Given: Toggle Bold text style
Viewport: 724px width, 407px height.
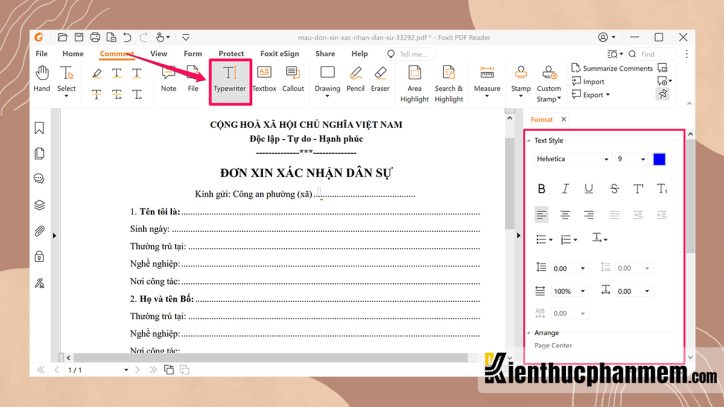Looking at the screenshot, I should [541, 188].
